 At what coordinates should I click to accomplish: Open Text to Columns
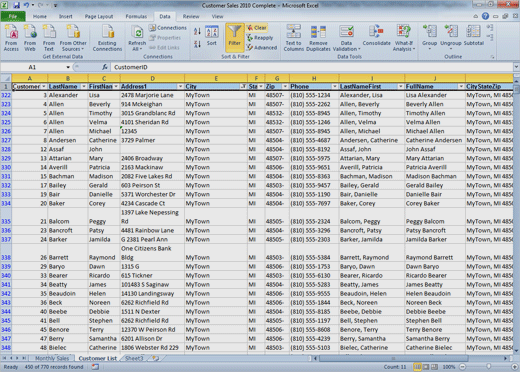(294, 38)
